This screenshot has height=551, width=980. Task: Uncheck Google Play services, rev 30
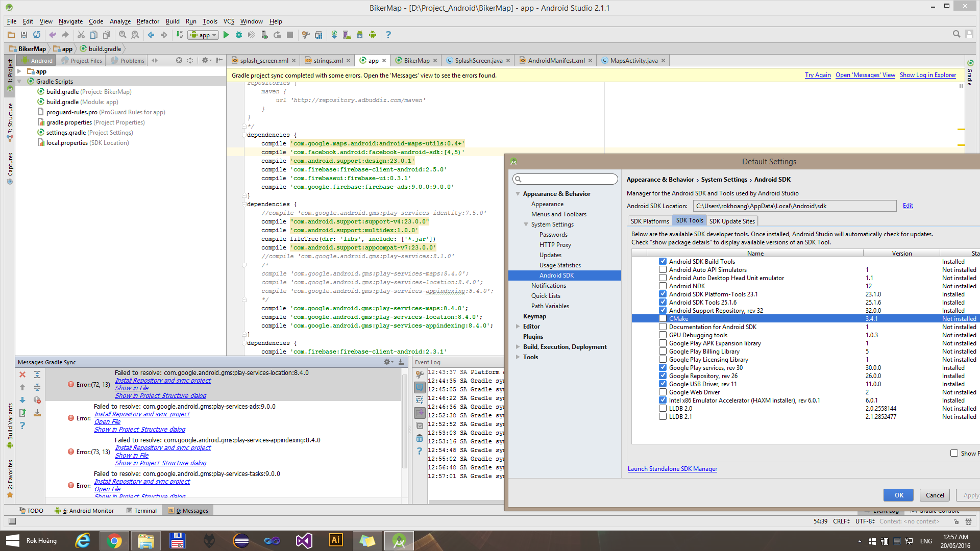pyautogui.click(x=663, y=368)
